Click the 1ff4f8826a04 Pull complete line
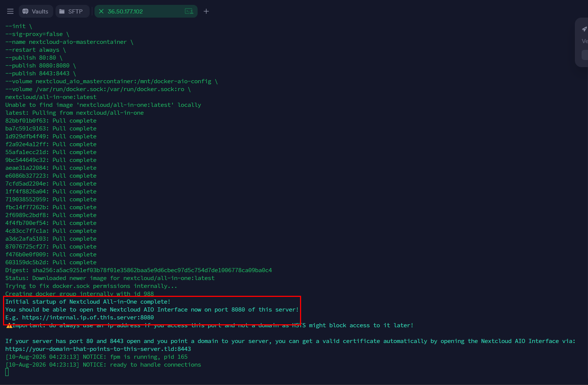 pyautogui.click(x=51, y=192)
